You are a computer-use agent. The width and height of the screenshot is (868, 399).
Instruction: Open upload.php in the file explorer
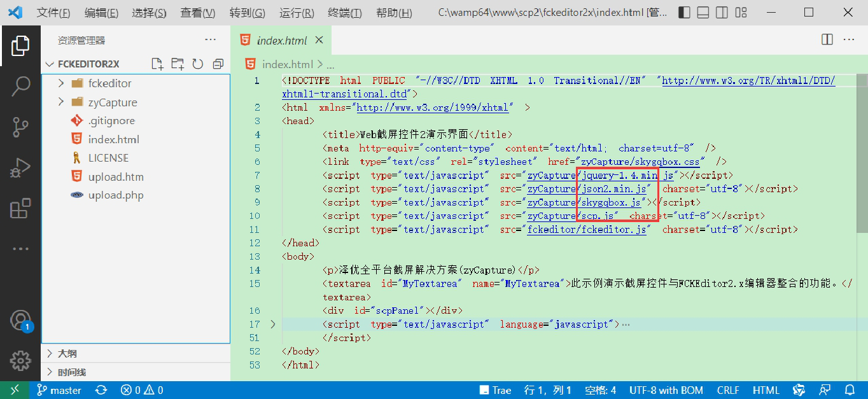click(116, 195)
